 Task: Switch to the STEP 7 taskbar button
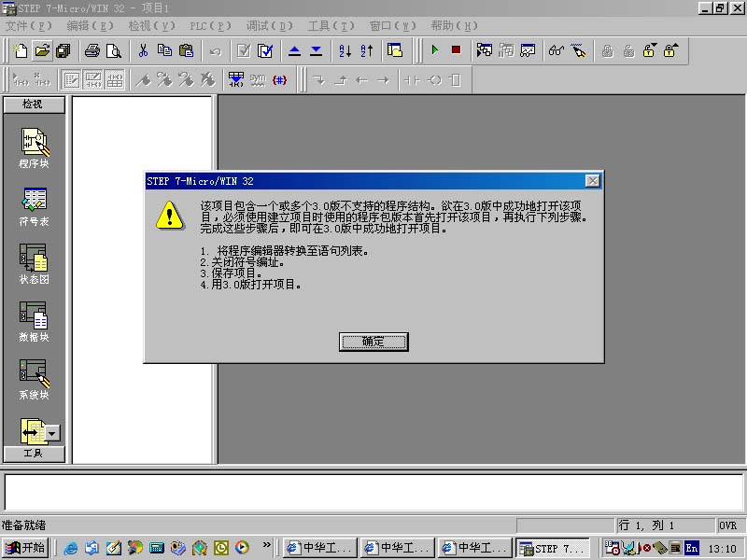pos(553,548)
